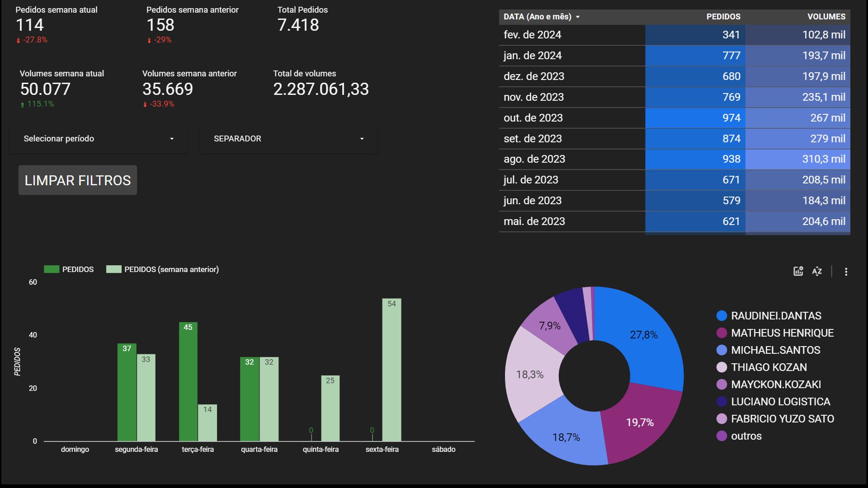Click the -27.8% decrease indicator
Screen dimensions: 868x488
coord(32,40)
